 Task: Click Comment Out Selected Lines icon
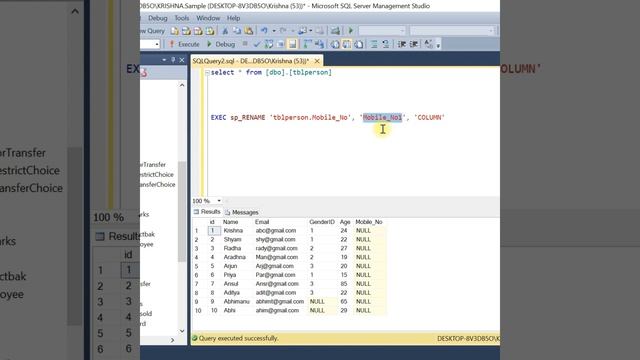[373, 44]
